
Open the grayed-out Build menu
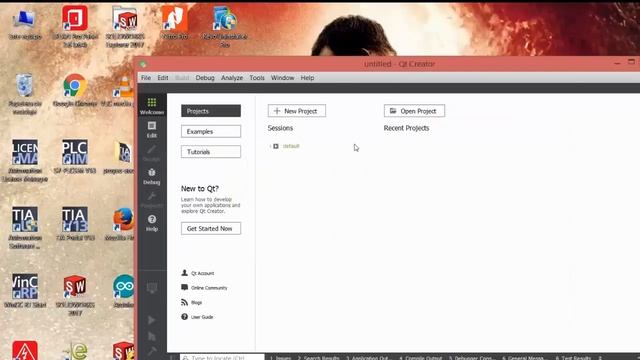tap(182, 78)
